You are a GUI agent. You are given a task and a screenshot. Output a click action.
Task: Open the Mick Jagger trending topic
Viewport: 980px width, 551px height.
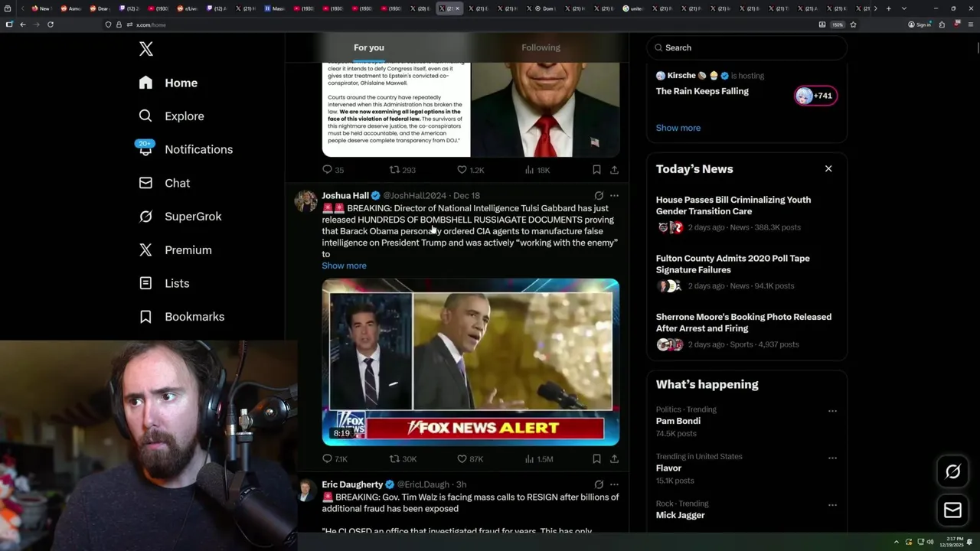pos(680,515)
